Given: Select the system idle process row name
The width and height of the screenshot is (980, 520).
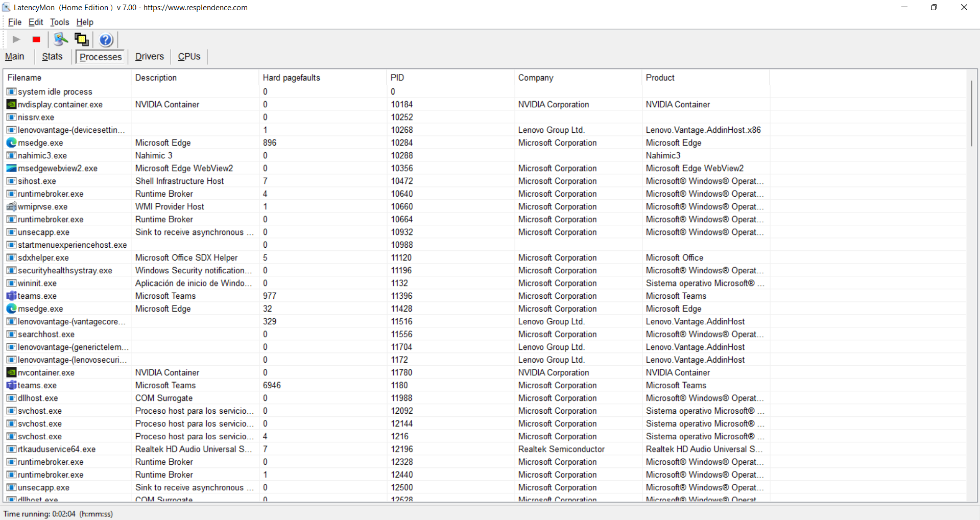Looking at the screenshot, I should [55, 91].
